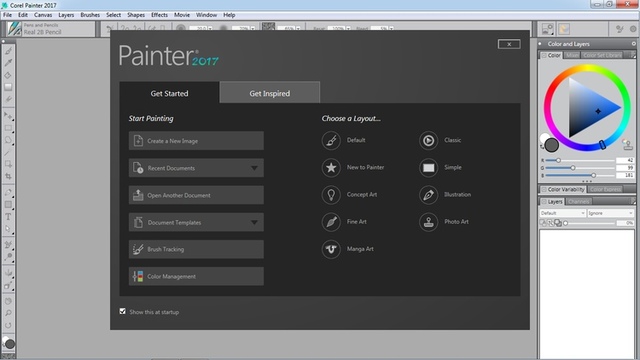Open the Color panel options flyout
This screenshot has width=640, height=360.
(x=633, y=55)
